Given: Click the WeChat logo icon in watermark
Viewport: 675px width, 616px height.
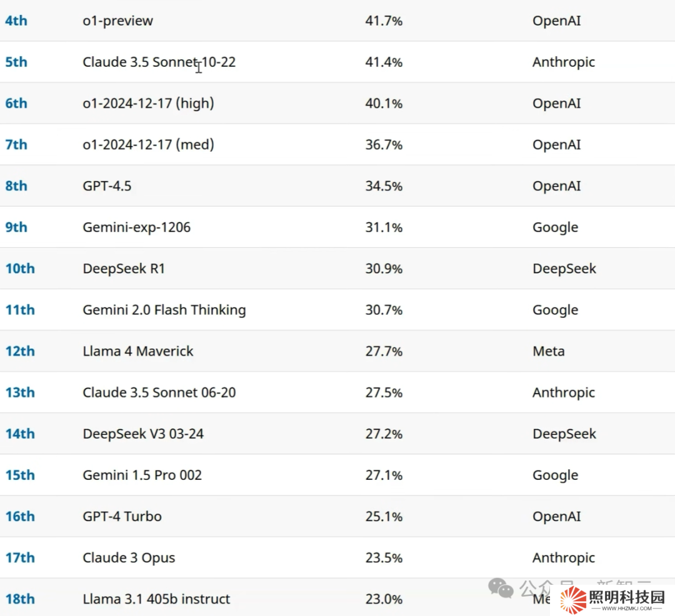Looking at the screenshot, I should coord(501,587).
